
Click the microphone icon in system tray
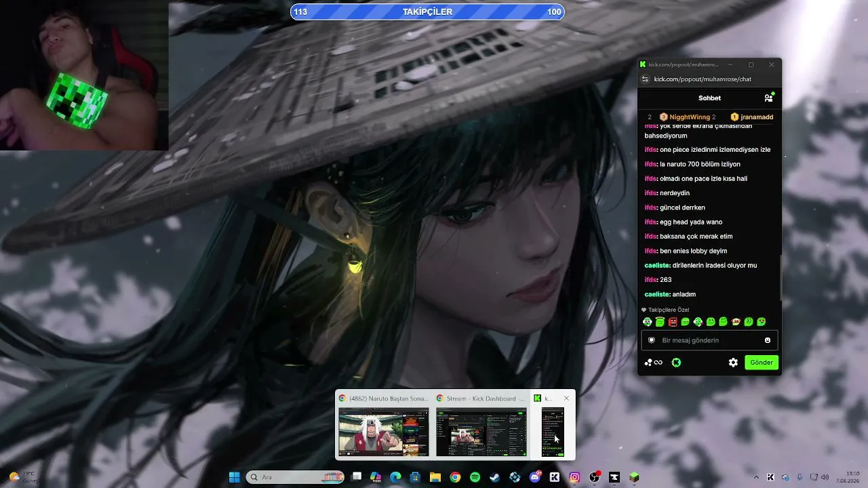[x=800, y=477]
